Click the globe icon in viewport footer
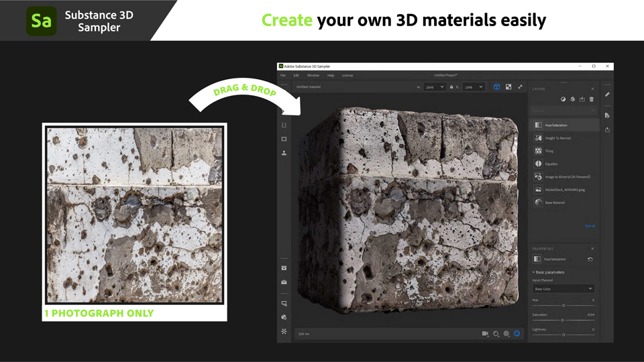The height and width of the screenshot is (362, 644). (506, 334)
